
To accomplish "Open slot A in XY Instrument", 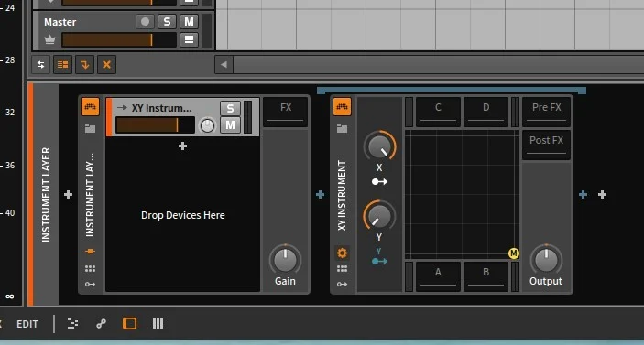I will coord(438,276).
